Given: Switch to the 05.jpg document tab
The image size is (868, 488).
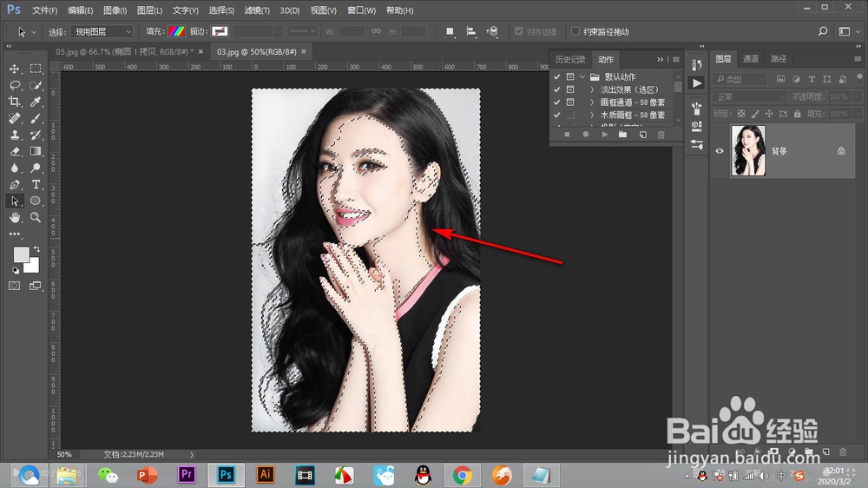Looking at the screenshot, I should [124, 51].
